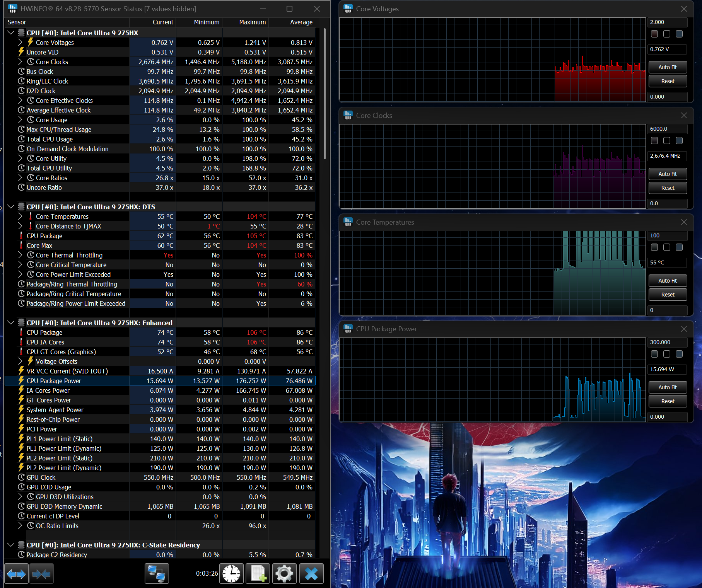The width and height of the screenshot is (702, 588).
Task: Expand Core Thermal Throttling row
Action: tap(20, 255)
